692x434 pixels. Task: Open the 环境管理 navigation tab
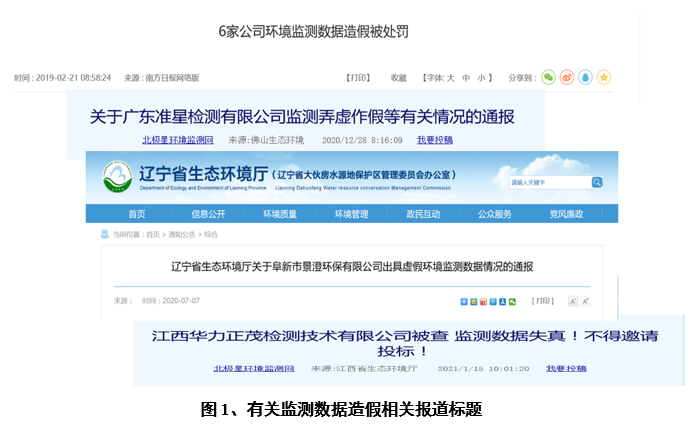(352, 214)
